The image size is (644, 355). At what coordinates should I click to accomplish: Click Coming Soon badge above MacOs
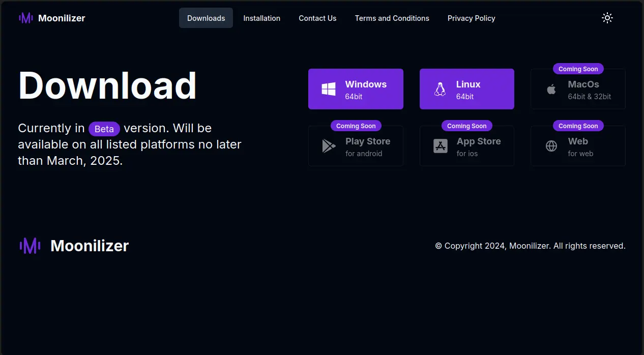(578, 69)
